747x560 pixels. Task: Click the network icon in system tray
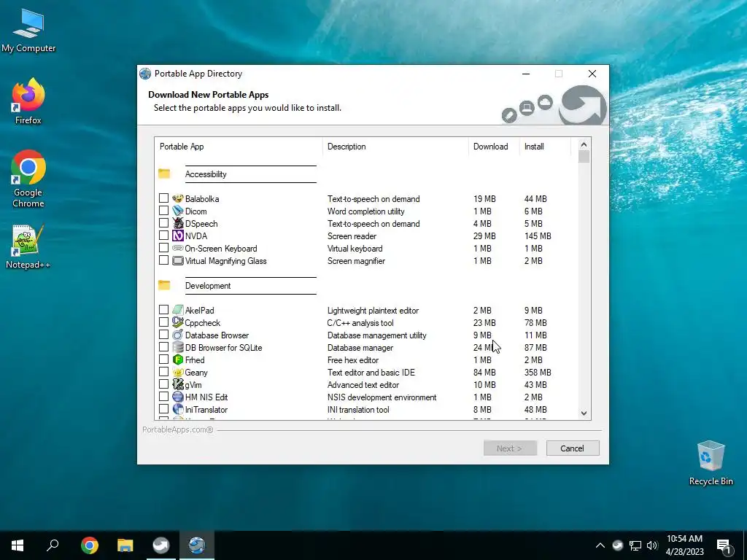[x=635, y=545]
